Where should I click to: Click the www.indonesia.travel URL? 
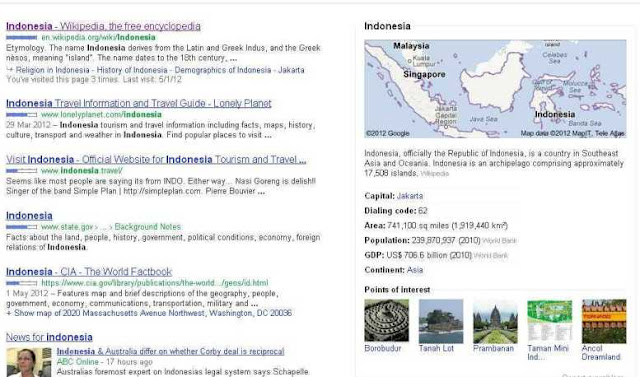(x=82, y=171)
